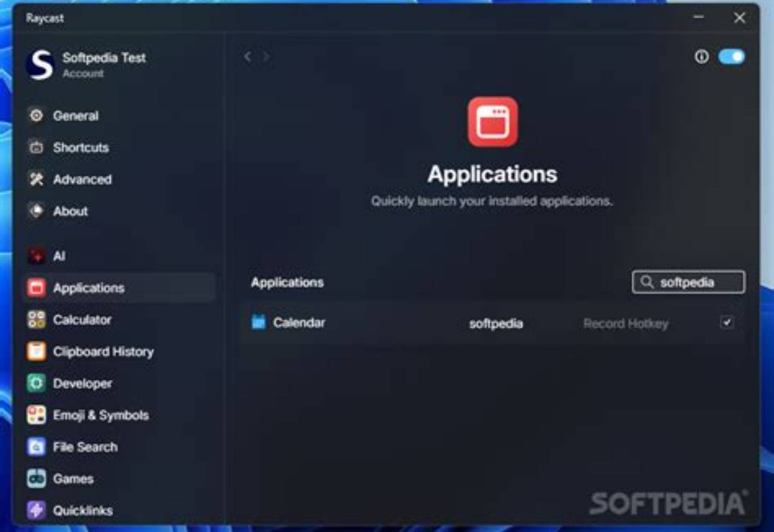Open the Shortcuts icon in sidebar
The height and width of the screenshot is (532, 774).
[36, 147]
